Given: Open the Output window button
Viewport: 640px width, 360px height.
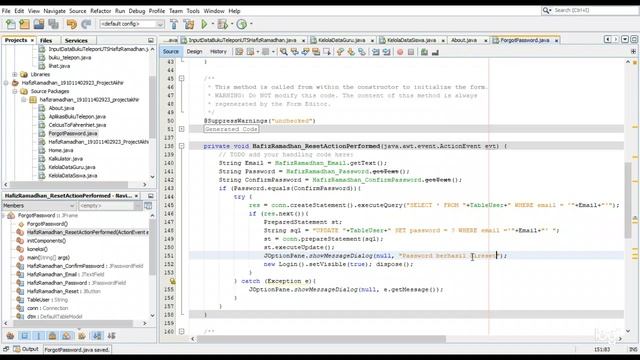Looking at the screenshot, I should click(27, 349).
